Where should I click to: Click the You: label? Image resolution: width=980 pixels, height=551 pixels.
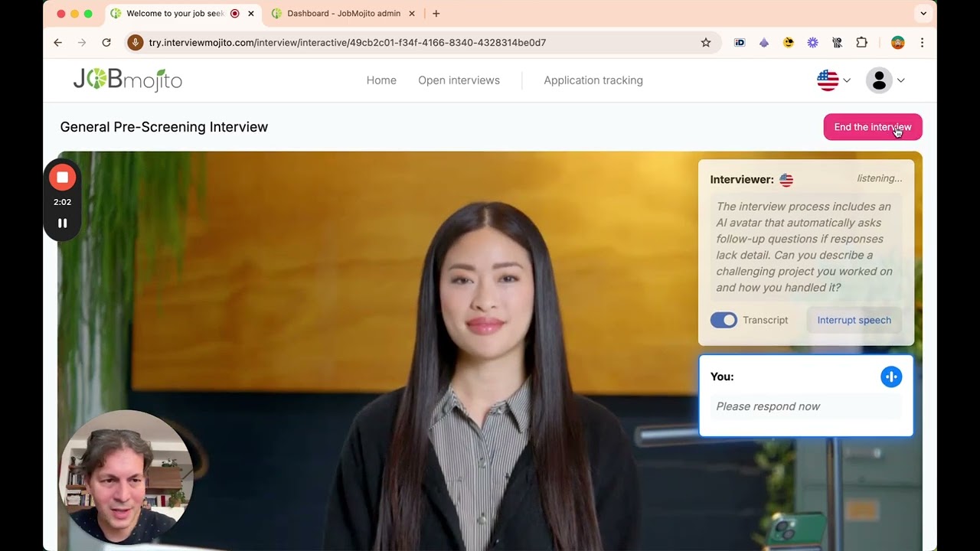point(722,377)
